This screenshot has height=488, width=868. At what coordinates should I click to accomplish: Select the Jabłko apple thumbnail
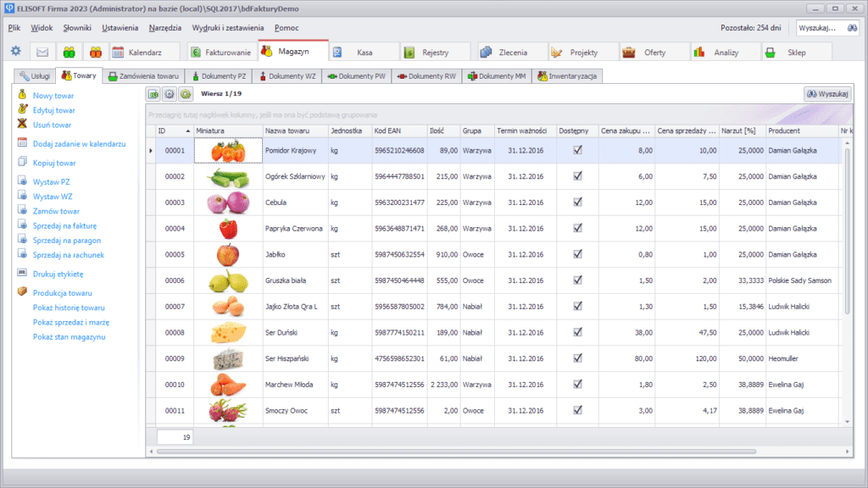click(x=228, y=255)
